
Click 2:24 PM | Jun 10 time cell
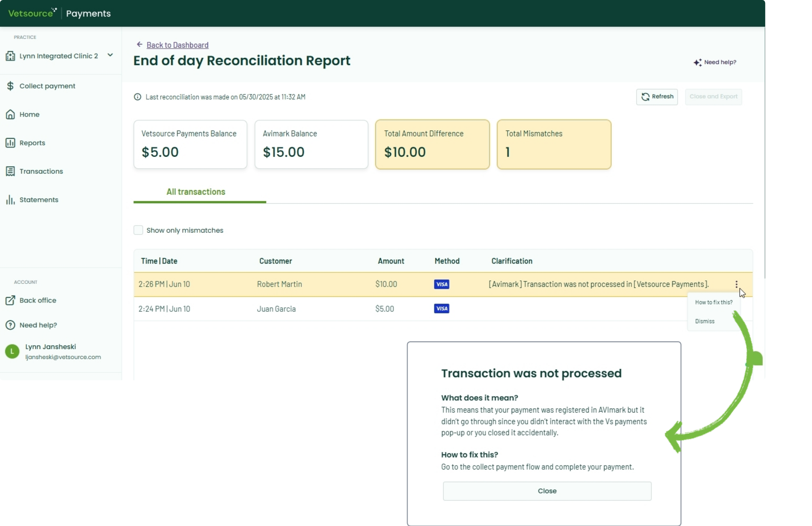pyautogui.click(x=164, y=309)
